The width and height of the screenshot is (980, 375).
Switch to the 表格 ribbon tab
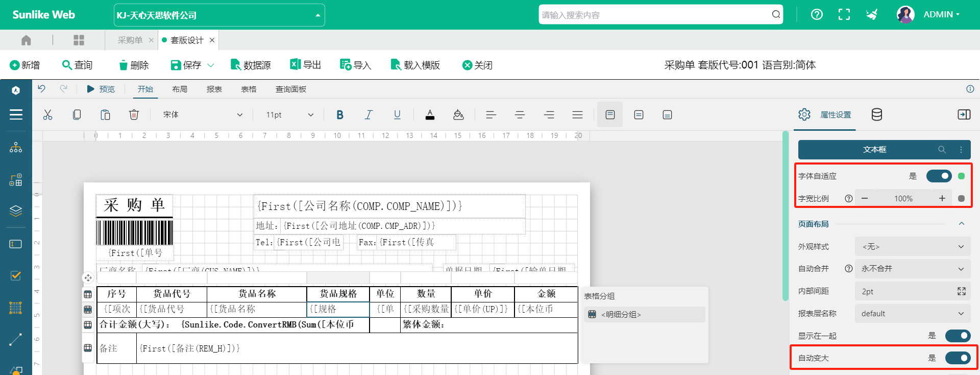249,89
